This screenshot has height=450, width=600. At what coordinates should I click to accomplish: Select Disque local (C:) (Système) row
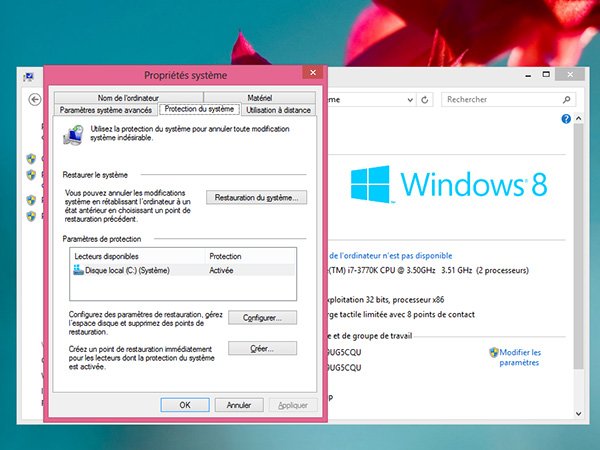[183, 270]
